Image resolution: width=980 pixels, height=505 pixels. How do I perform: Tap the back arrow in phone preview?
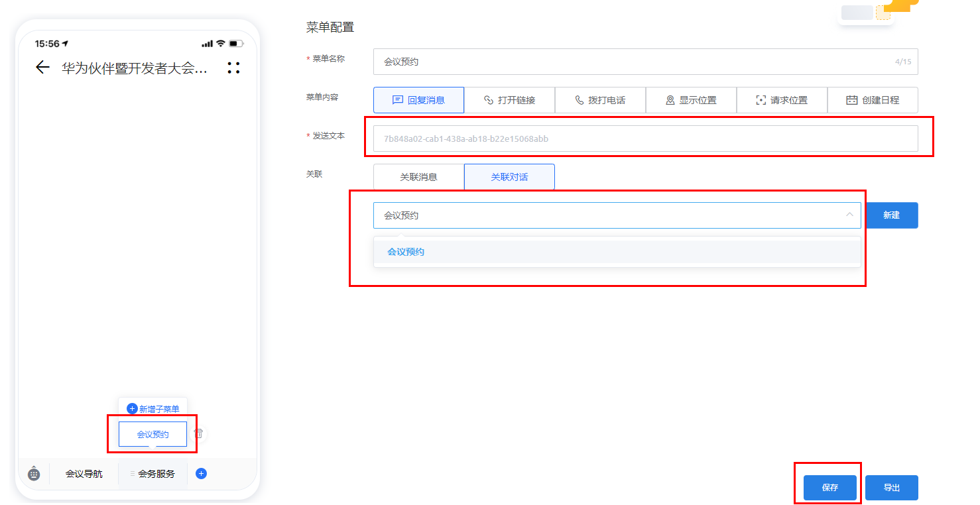(42, 67)
